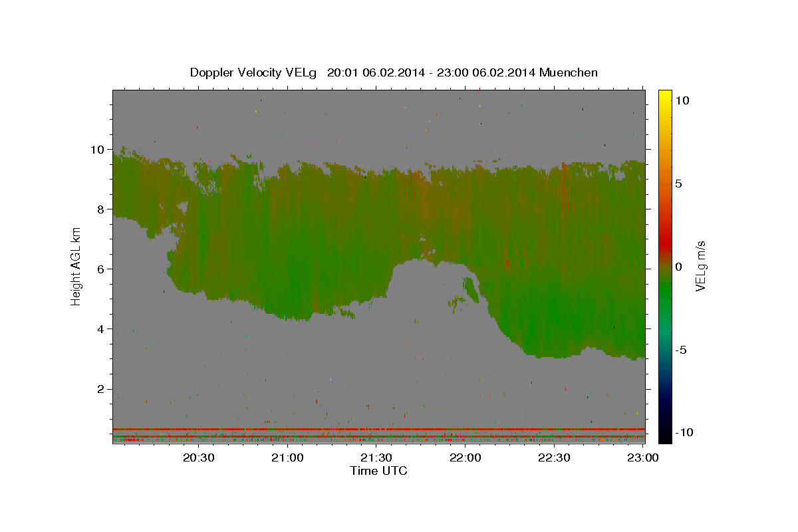Viewport: 798px width, 532px height.
Task: Click the height tick label 10
Action: (x=99, y=149)
